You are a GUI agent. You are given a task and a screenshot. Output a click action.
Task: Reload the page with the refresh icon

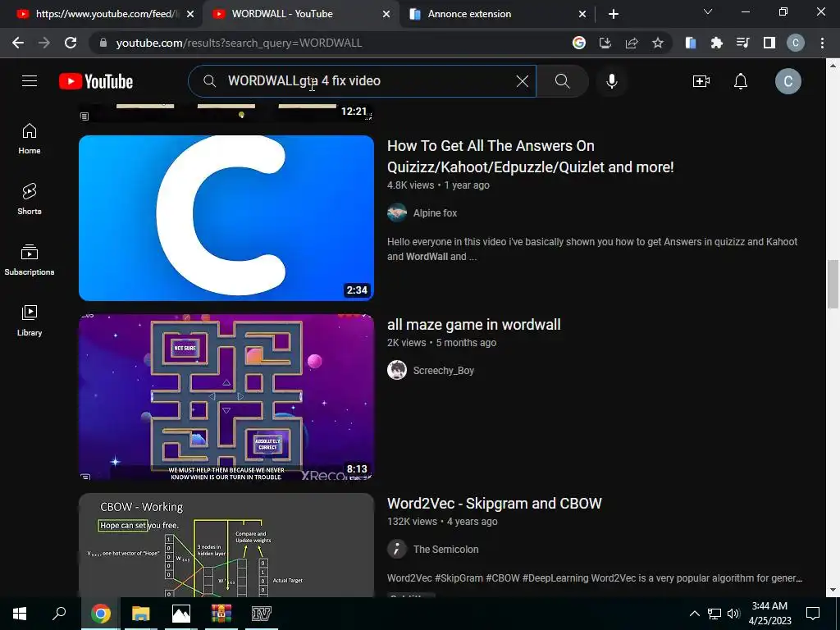(x=71, y=43)
